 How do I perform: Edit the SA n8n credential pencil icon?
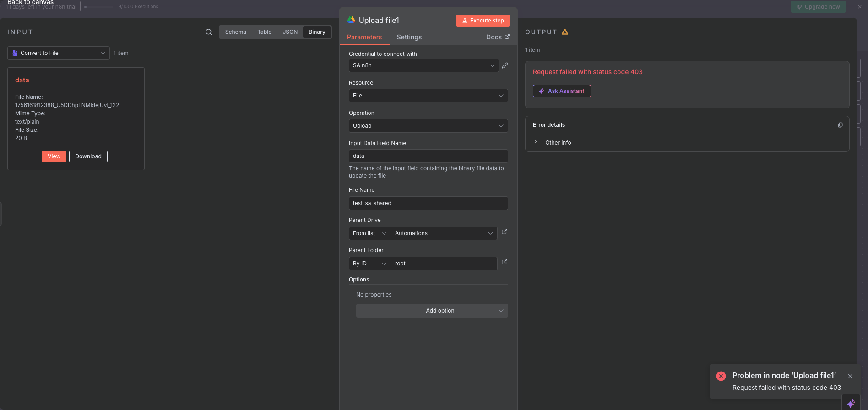point(505,65)
